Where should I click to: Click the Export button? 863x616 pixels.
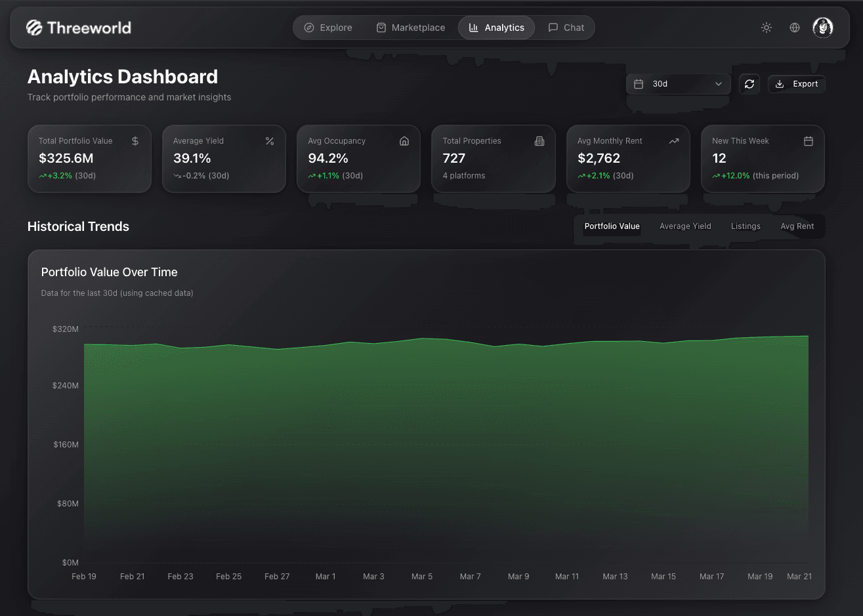coord(796,84)
